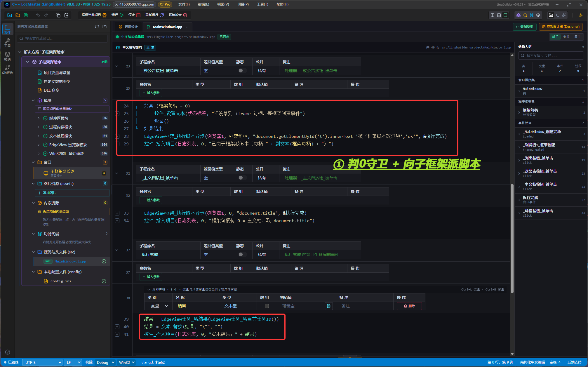Open the Debug build configuration dropdown
This screenshot has width=588, height=367.
pyautogui.click(x=105, y=362)
